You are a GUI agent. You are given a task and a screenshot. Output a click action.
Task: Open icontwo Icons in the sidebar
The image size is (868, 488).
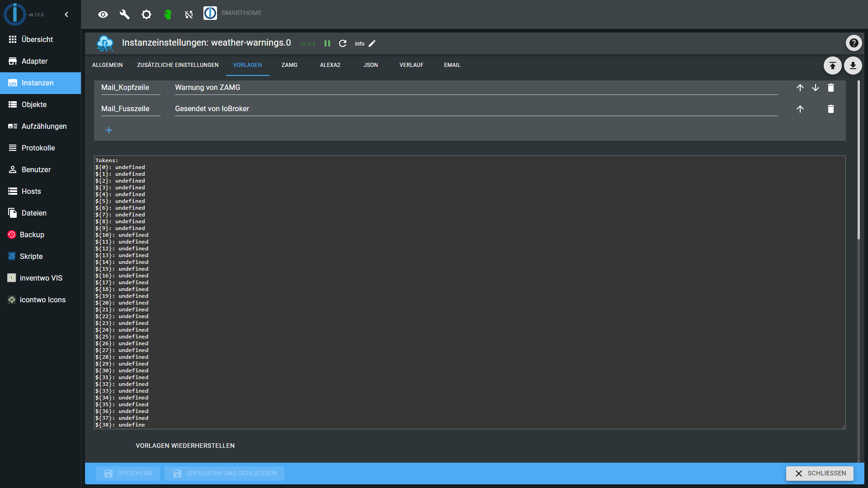coord(40,300)
